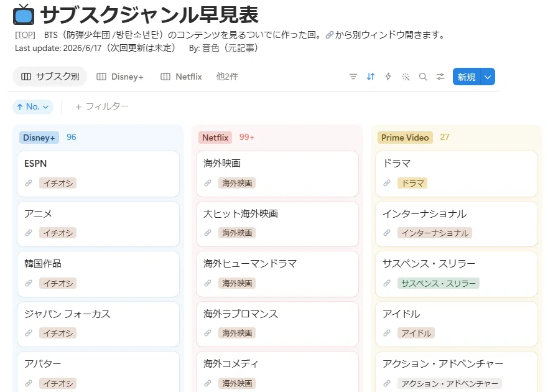Show the 他2件 hidden views

click(x=227, y=77)
